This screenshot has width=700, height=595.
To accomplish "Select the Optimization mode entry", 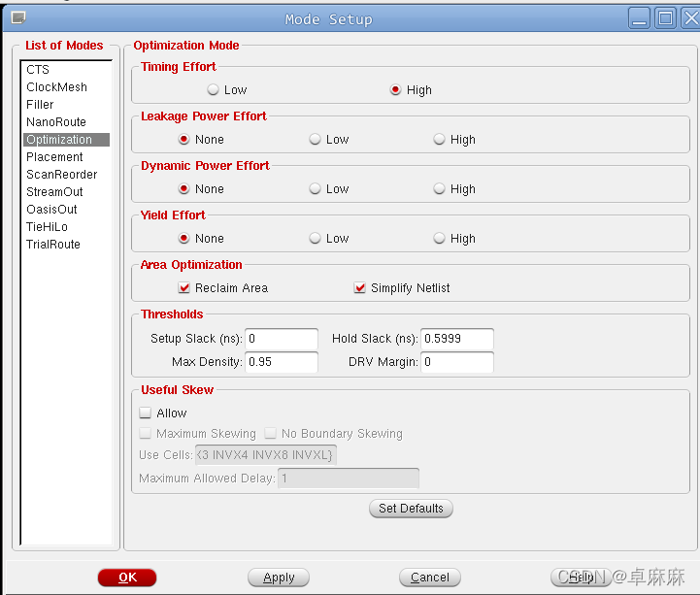I will pyautogui.click(x=66, y=139).
